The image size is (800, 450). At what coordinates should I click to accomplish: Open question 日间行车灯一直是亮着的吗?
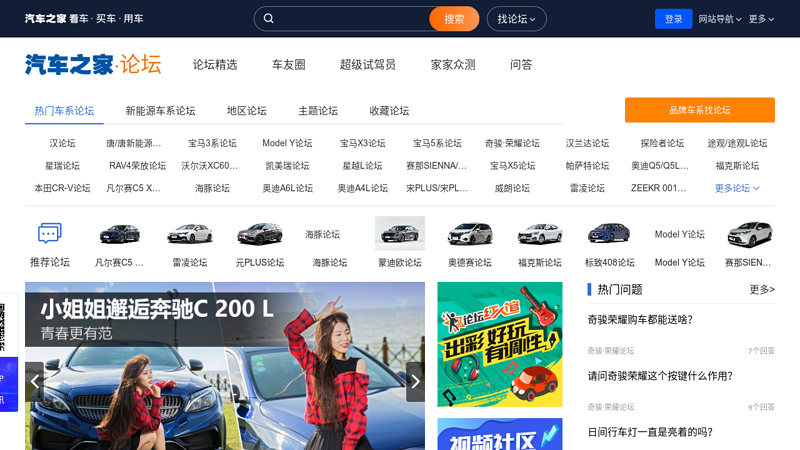pos(649,432)
